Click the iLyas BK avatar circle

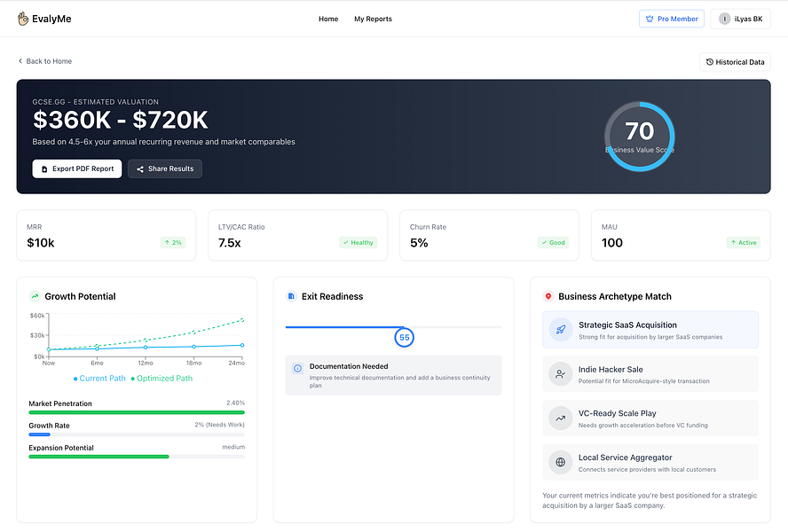(x=724, y=20)
